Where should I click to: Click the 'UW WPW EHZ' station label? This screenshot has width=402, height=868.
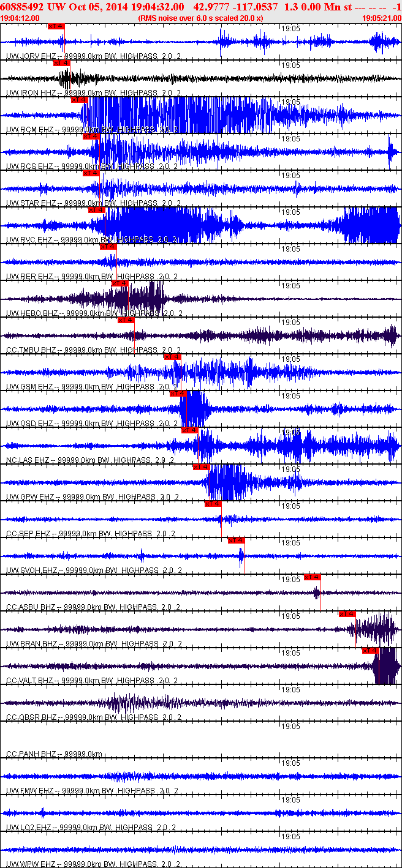click(x=30, y=864)
